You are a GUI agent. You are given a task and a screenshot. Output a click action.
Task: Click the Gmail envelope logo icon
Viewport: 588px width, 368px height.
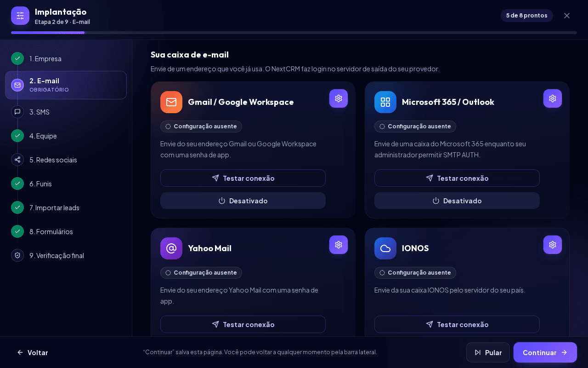point(171,102)
